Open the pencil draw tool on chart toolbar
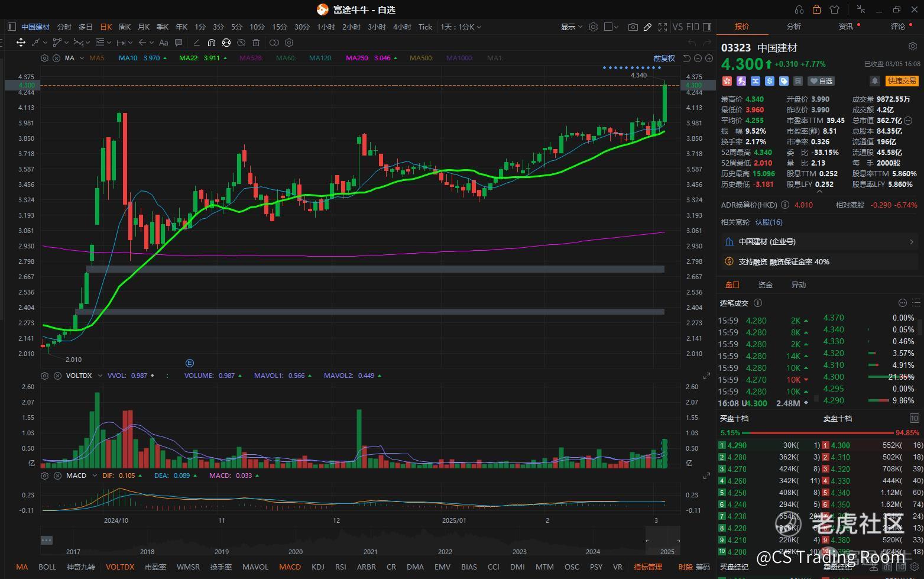The width and height of the screenshot is (924, 579). (648, 27)
